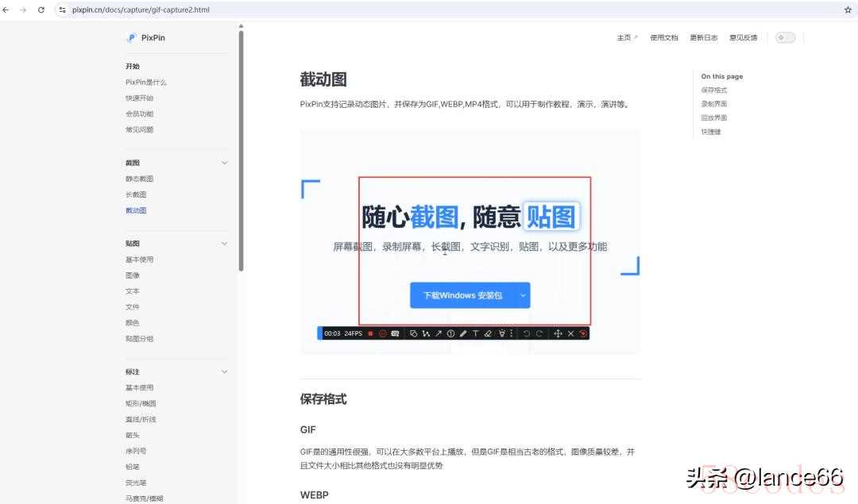858x504 pixels.
Task: Reload the page in browser
Action: [x=41, y=10]
